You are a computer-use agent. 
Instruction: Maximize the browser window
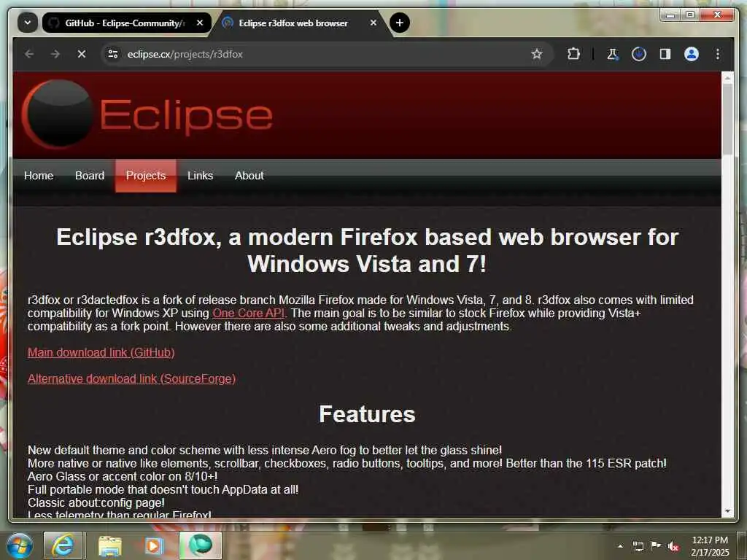tap(690, 15)
